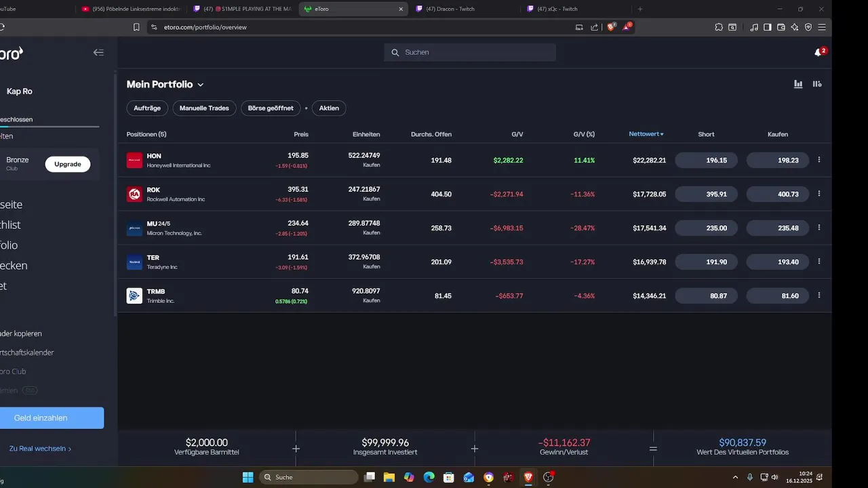The height and width of the screenshot is (488, 868).
Task: Click the MU buy price 235.48
Action: coord(778,228)
